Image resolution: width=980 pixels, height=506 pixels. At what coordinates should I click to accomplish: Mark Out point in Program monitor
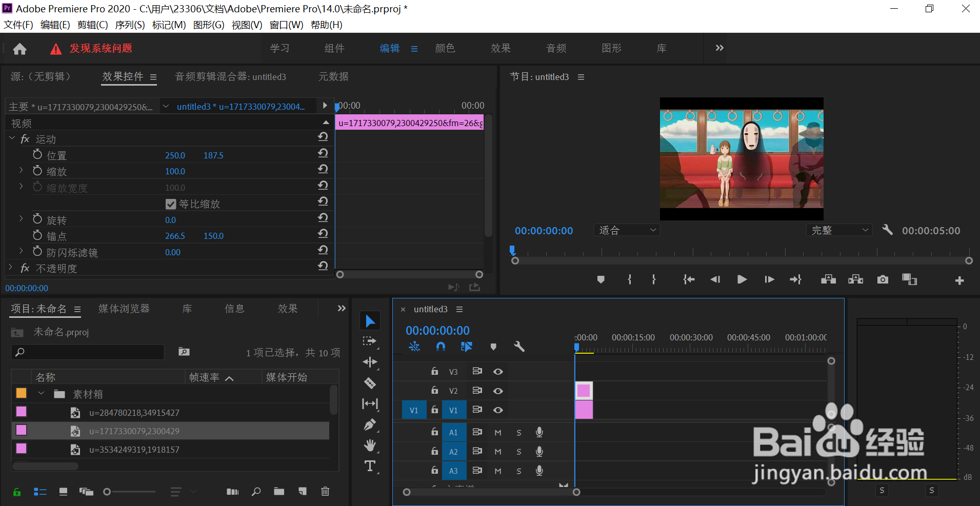(x=654, y=279)
